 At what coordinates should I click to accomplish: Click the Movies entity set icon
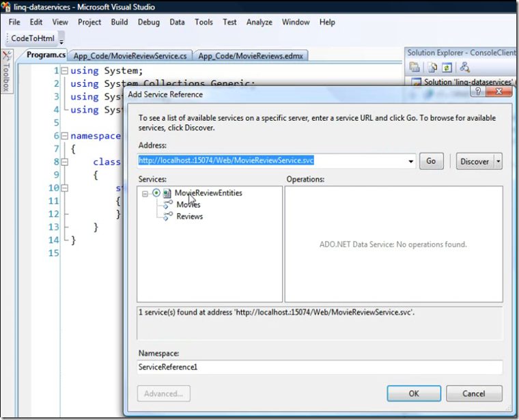tap(168, 205)
